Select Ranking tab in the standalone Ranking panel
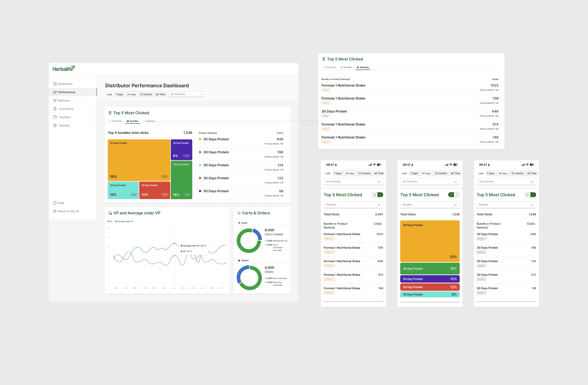Image resolution: width=588 pixels, height=385 pixels. tap(363, 67)
